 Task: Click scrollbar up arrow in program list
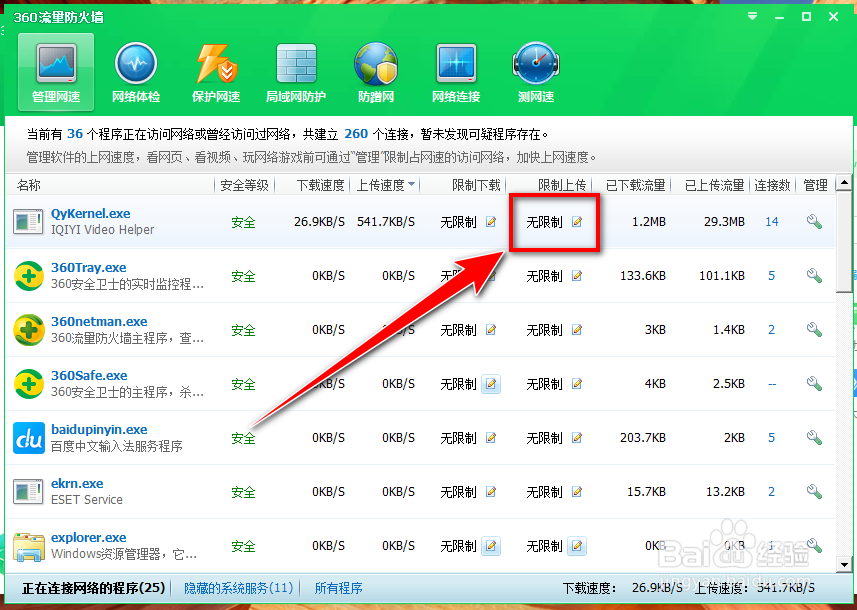coord(844,183)
